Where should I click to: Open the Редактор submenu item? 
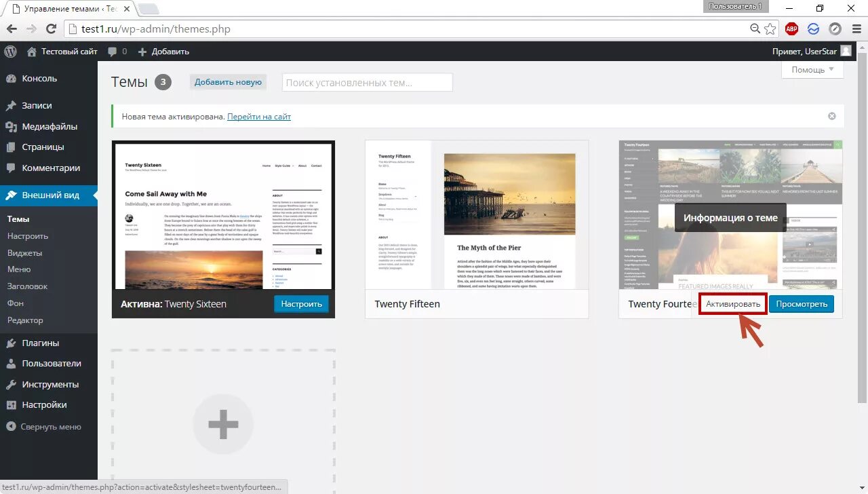coord(25,320)
